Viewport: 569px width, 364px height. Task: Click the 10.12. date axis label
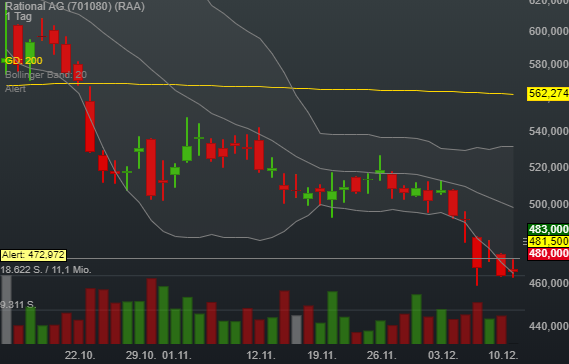(x=503, y=355)
